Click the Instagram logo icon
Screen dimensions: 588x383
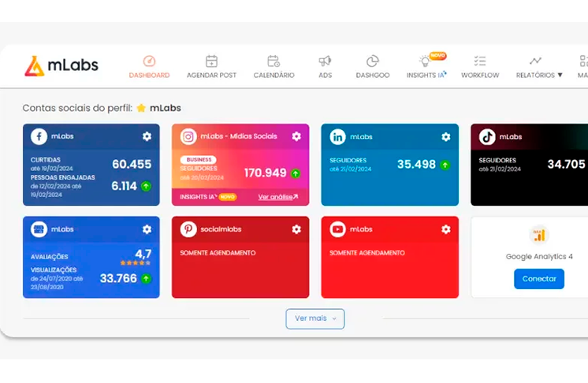click(188, 136)
